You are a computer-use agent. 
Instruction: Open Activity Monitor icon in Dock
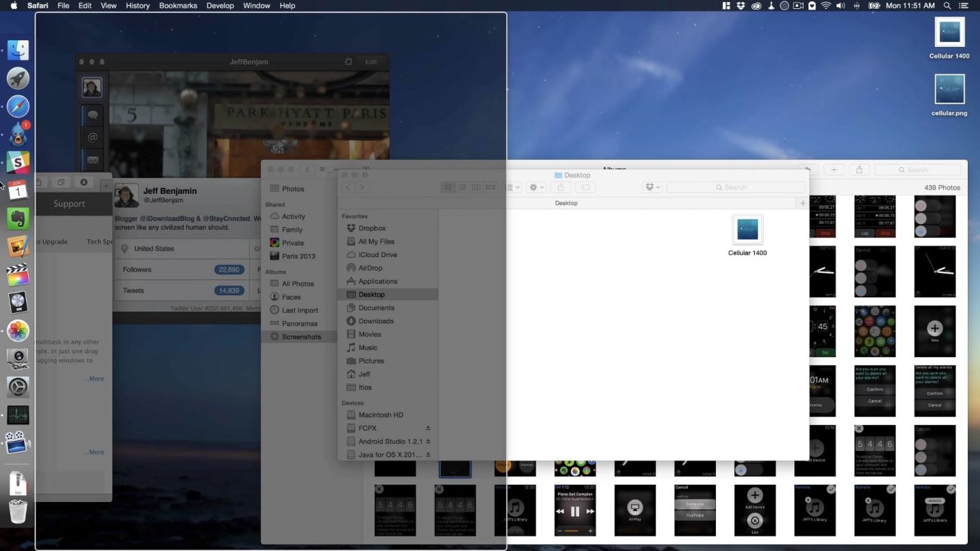pos(18,415)
